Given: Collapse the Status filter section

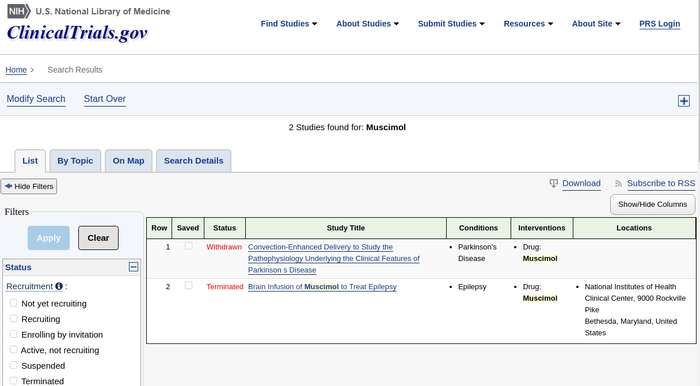Looking at the screenshot, I should (x=133, y=267).
